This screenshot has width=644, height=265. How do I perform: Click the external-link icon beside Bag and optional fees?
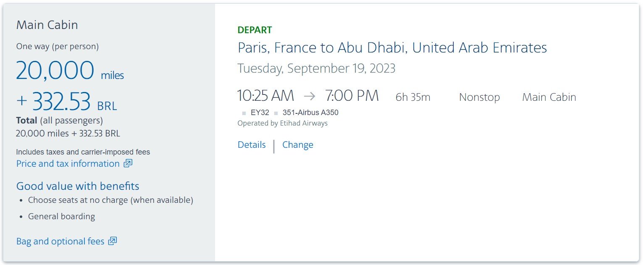tap(113, 241)
